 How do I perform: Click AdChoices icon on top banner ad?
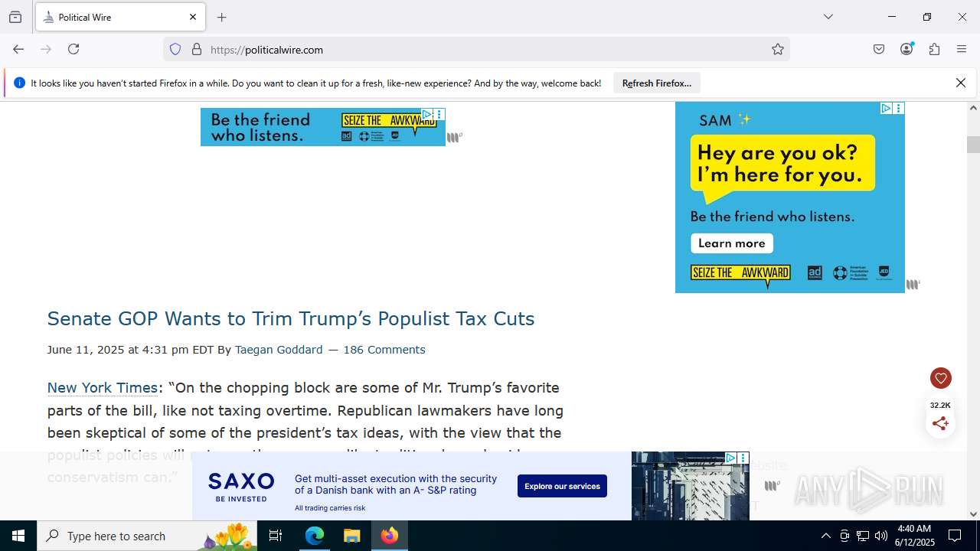coord(428,114)
